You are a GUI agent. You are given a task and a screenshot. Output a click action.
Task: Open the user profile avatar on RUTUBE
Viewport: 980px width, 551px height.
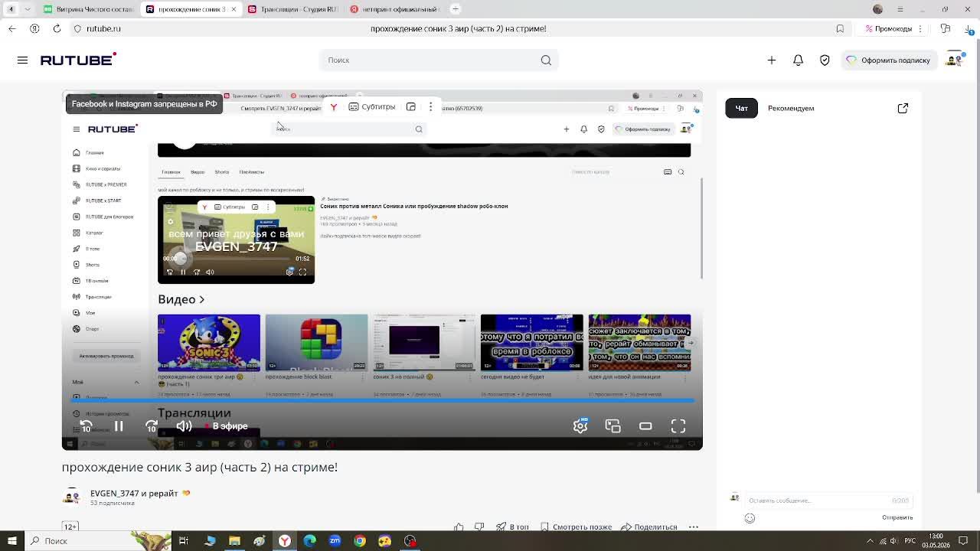click(954, 60)
